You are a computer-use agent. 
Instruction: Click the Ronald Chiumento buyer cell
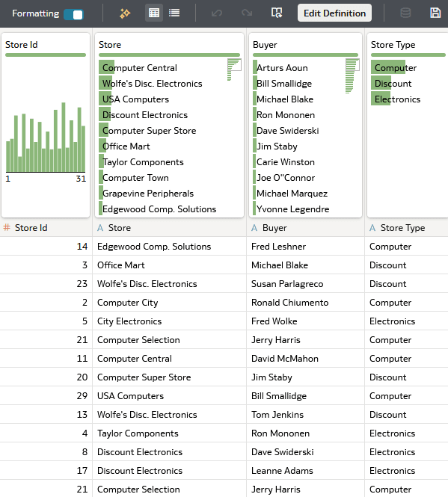pyautogui.click(x=306, y=303)
